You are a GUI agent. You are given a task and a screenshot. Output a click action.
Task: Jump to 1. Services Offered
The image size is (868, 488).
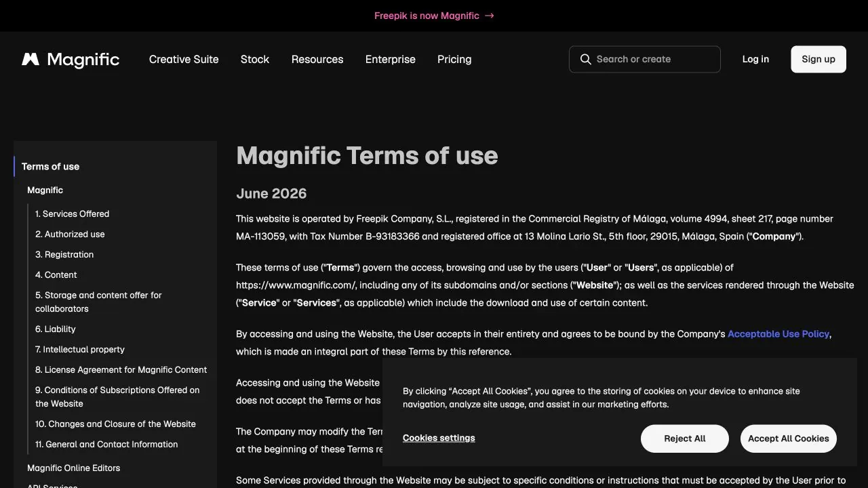click(72, 214)
